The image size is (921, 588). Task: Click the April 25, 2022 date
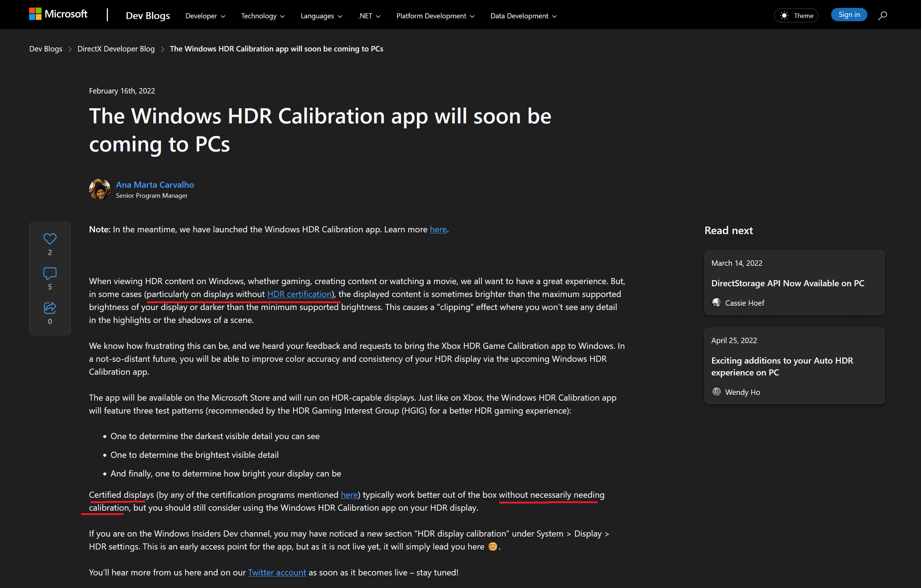pos(734,340)
